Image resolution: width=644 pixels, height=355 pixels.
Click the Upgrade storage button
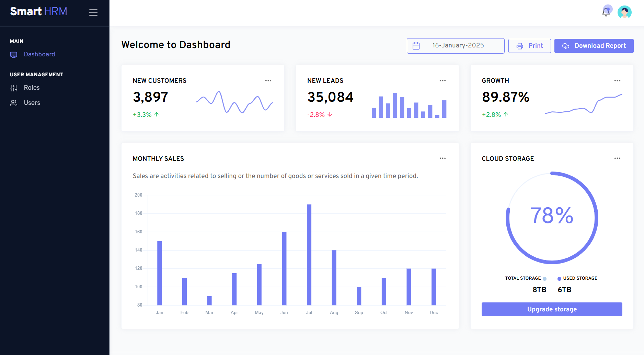552,309
